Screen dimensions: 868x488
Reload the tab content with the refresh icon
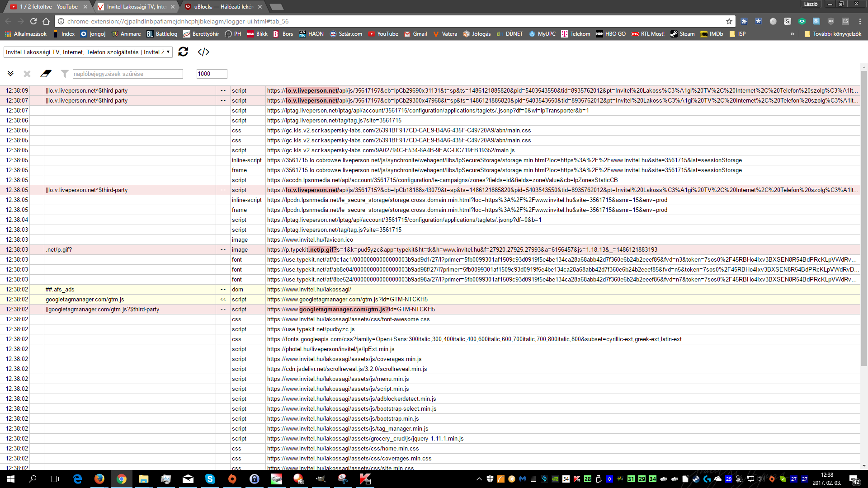pyautogui.click(x=183, y=52)
